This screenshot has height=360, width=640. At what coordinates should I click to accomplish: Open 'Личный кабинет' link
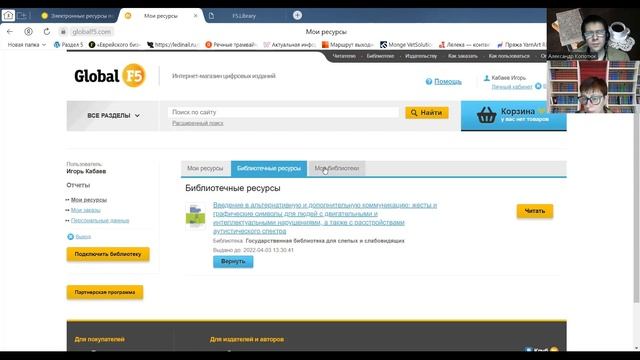(512, 87)
